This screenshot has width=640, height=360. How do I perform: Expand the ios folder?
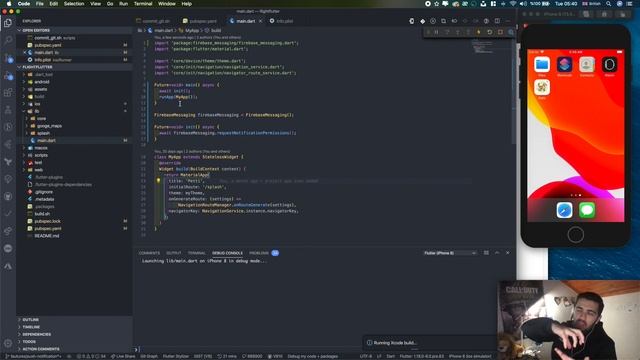pos(37,104)
